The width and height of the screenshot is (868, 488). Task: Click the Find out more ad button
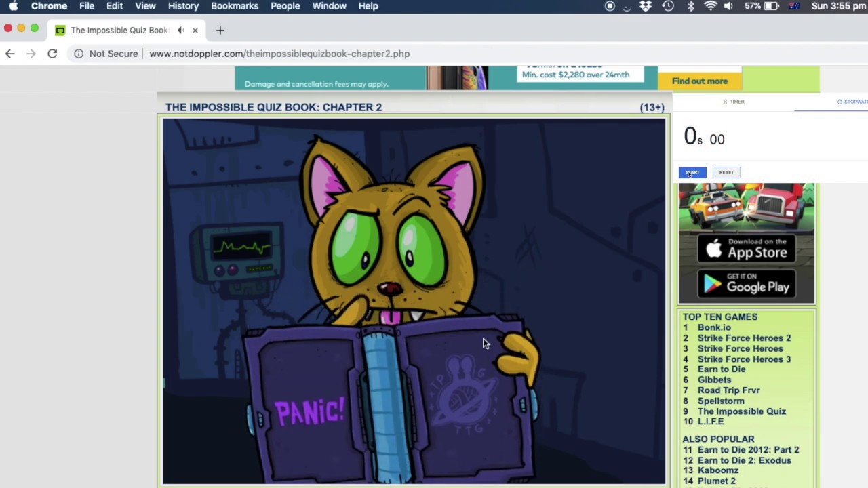[x=699, y=81]
